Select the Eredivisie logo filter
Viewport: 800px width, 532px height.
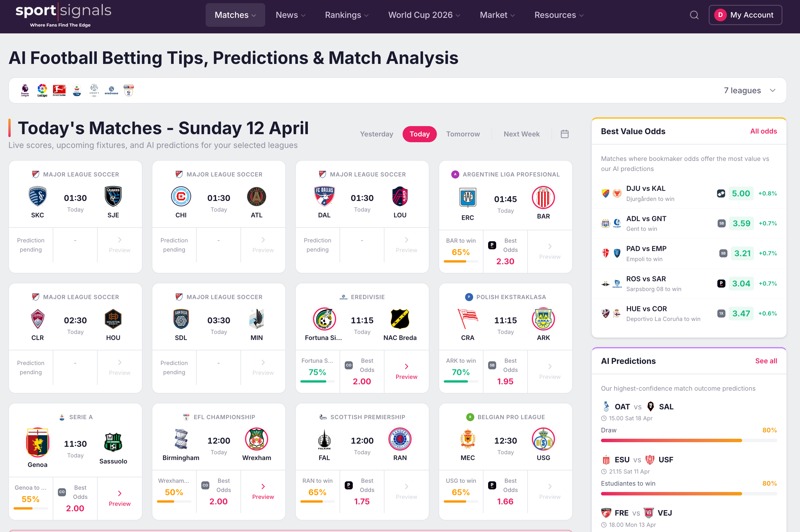click(x=111, y=91)
